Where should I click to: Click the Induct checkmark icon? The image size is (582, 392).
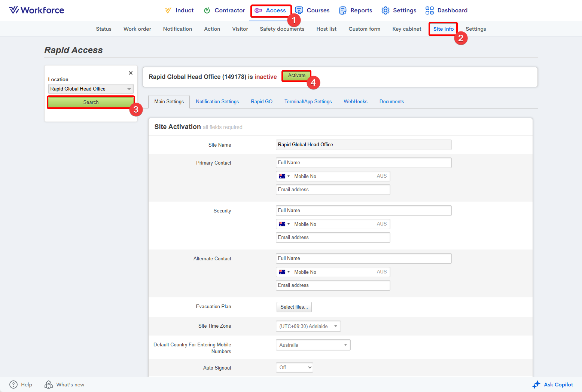[168, 10]
